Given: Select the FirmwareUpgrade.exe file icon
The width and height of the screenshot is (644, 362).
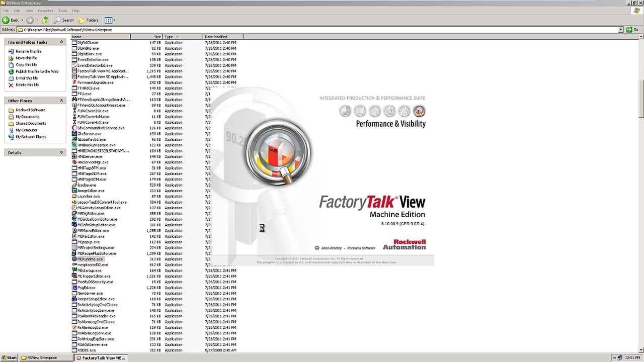Looking at the screenshot, I should pos(74,82).
